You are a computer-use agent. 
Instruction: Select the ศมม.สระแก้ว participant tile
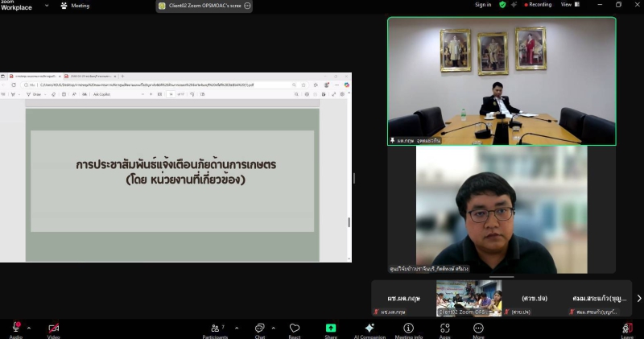(x=599, y=298)
